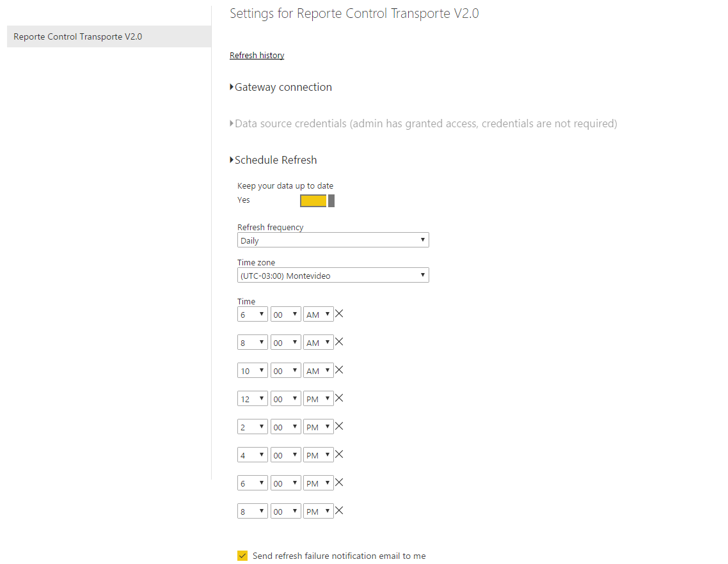Change AM/PM selector in 8 AM row
The image size is (728, 564).
pyautogui.click(x=319, y=343)
